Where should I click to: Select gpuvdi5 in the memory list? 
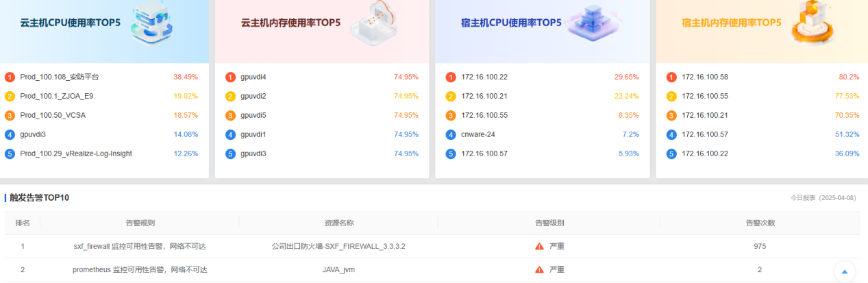coord(253,115)
